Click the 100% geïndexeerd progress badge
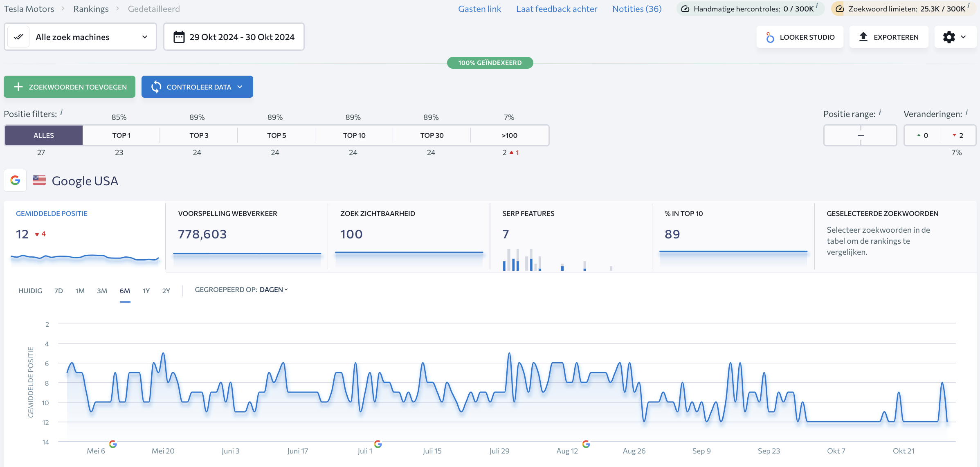Screen dimensions: 980x467 [490, 63]
